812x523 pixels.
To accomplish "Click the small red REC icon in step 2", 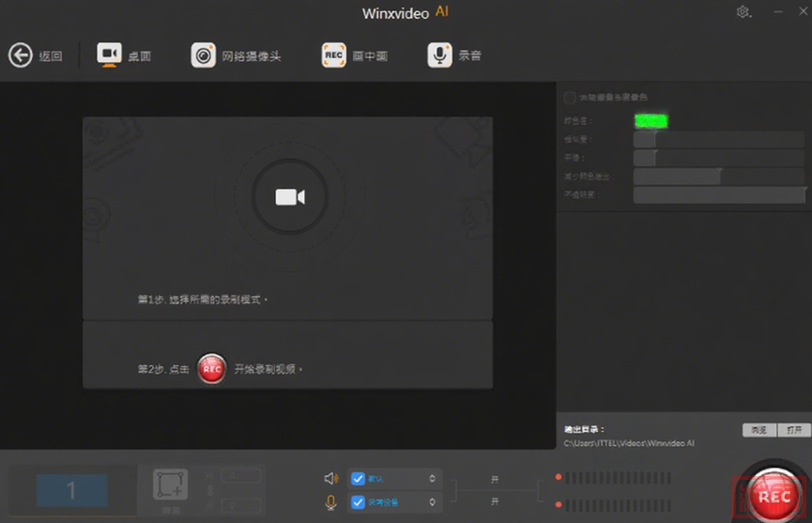I will pyautogui.click(x=212, y=369).
